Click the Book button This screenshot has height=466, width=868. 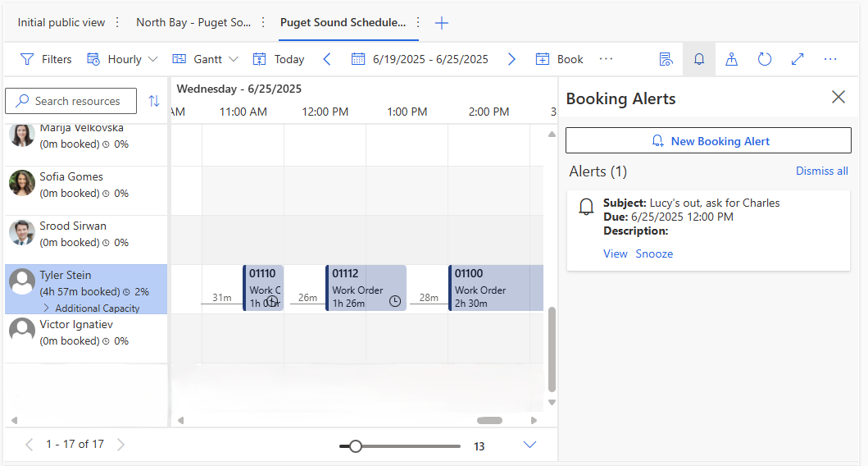click(x=559, y=59)
